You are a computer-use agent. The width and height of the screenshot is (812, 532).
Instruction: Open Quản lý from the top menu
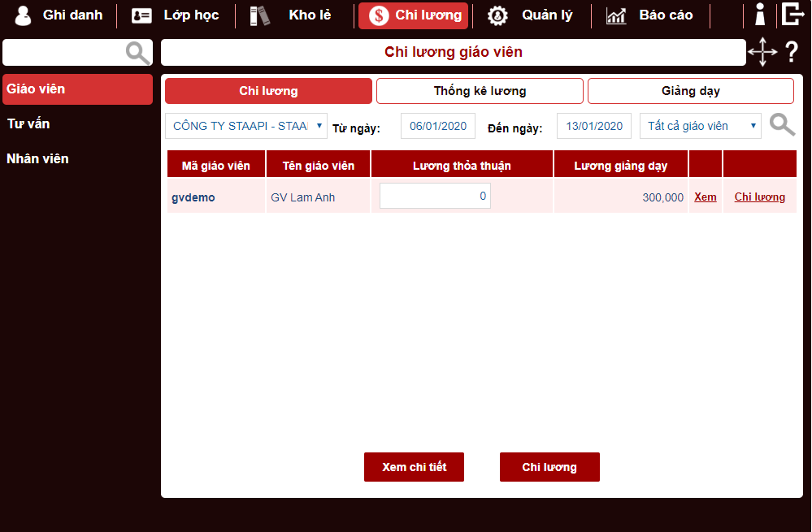pos(531,15)
